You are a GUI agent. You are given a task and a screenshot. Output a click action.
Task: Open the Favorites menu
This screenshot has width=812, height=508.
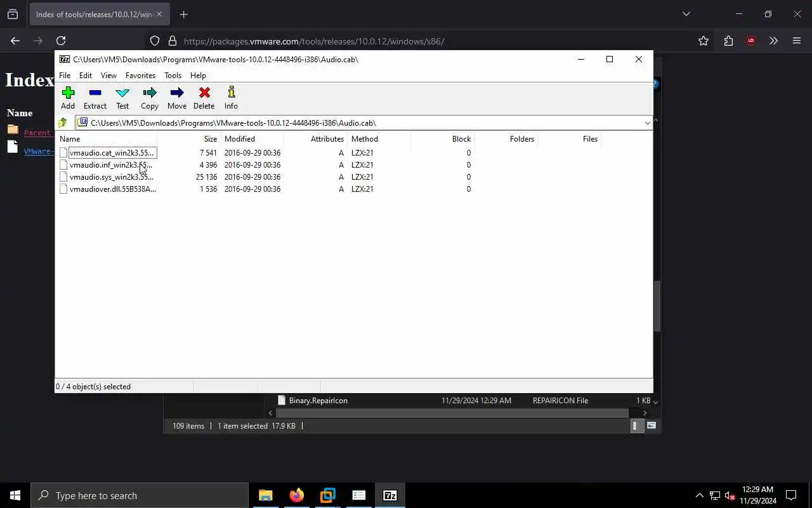pos(140,75)
